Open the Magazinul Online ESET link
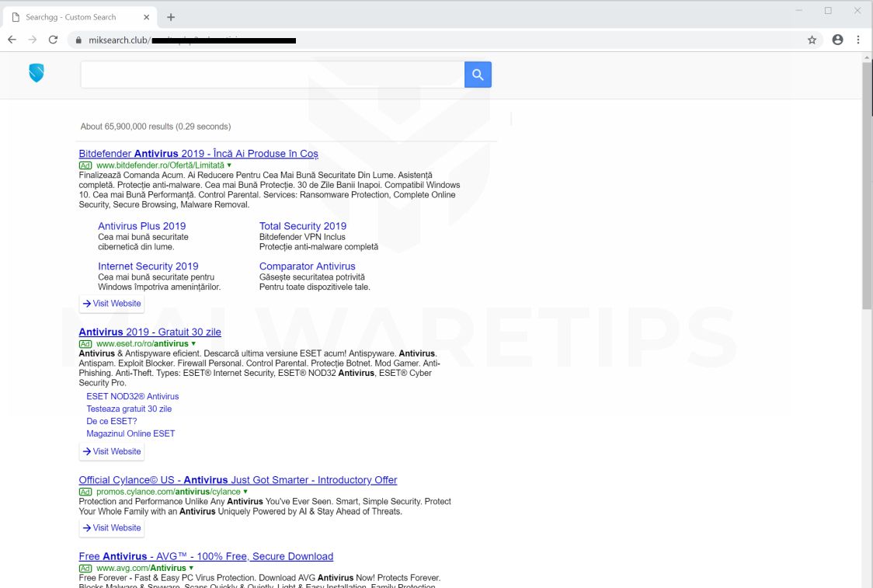The image size is (873, 588). click(x=130, y=433)
